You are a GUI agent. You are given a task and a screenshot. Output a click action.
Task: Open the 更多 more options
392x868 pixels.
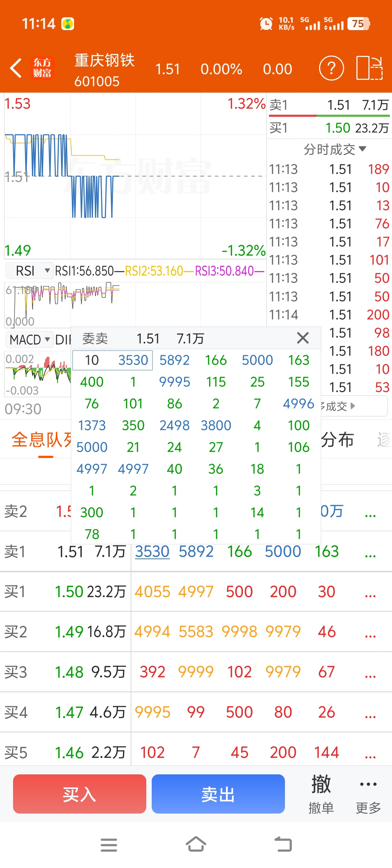click(x=368, y=794)
